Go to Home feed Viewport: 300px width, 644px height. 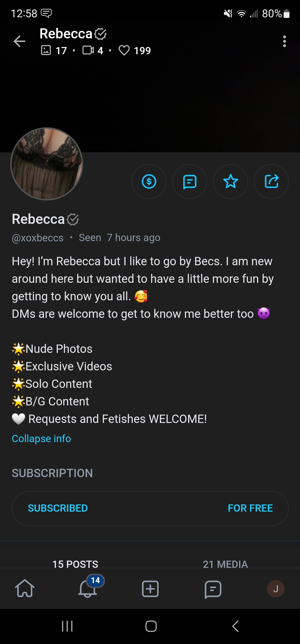pyautogui.click(x=25, y=588)
